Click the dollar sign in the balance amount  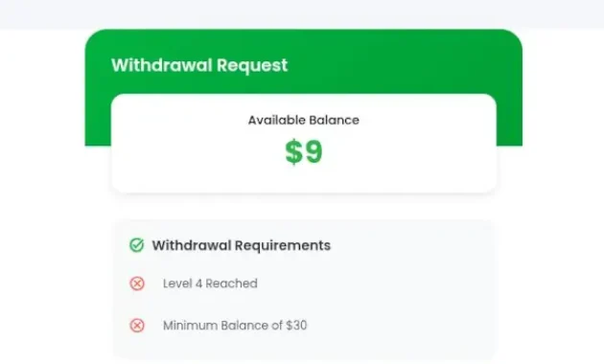pyautogui.click(x=294, y=152)
